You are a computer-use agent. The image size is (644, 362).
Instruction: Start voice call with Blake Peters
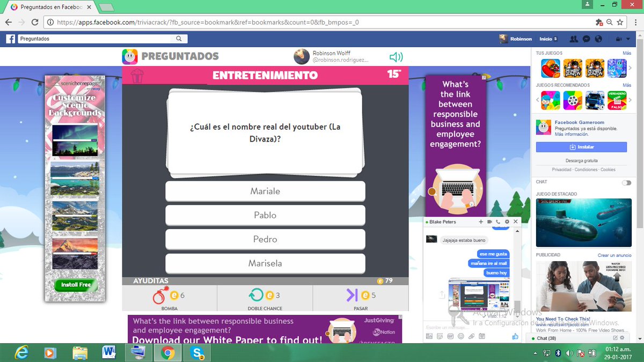pos(498,221)
